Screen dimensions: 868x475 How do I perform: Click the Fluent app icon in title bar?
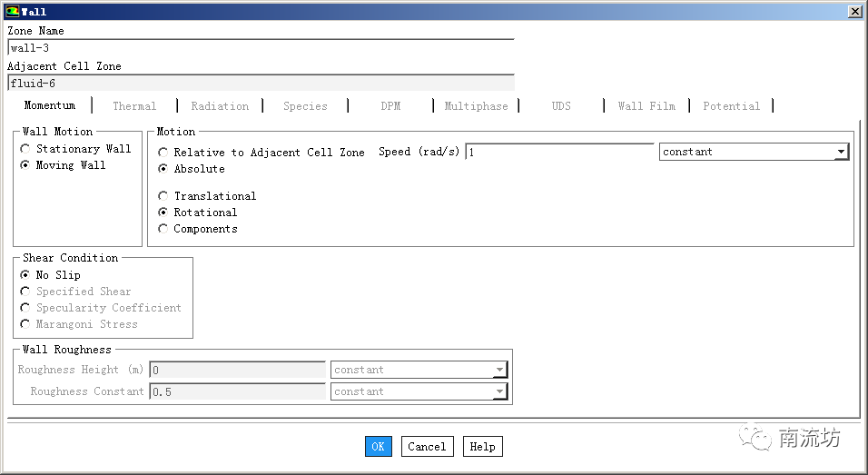click(x=12, y=11)
